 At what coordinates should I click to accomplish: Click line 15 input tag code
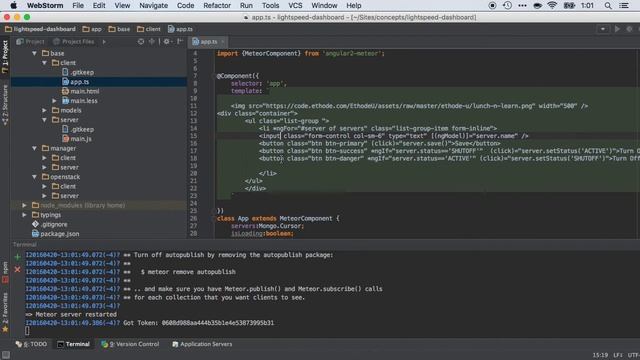coord(393,136)
